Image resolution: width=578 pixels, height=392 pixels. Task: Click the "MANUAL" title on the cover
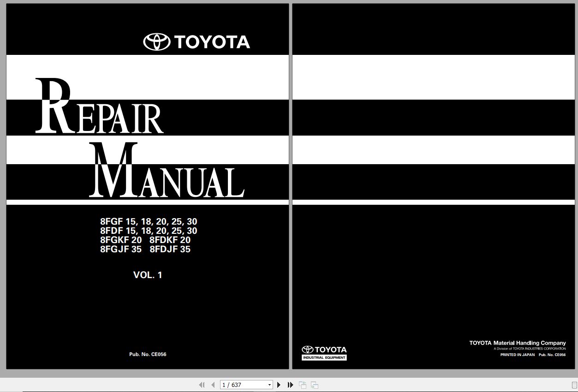click(x=167, y=170)
